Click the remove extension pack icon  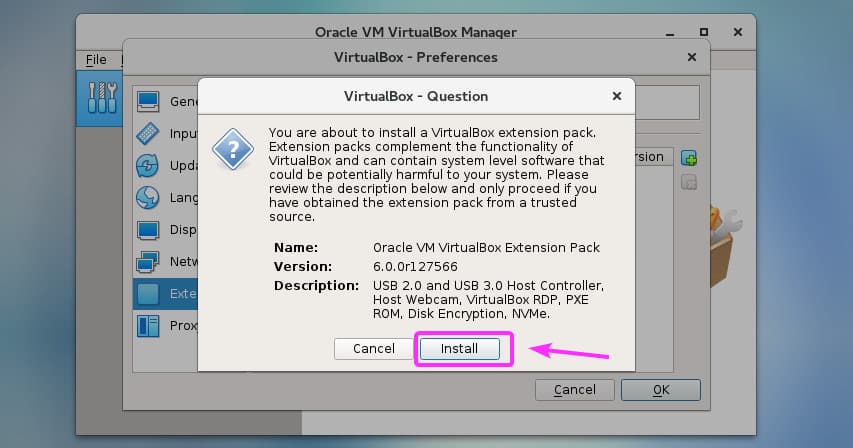[x=688, y=182]
